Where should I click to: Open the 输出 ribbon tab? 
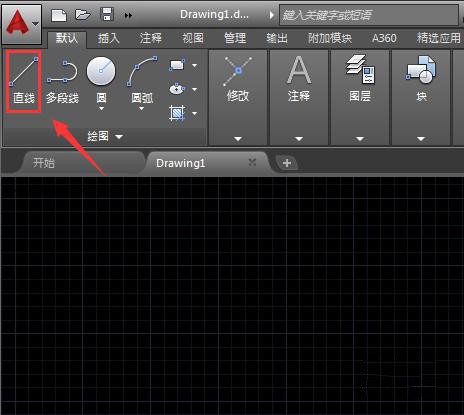click(x=277, y=38)
